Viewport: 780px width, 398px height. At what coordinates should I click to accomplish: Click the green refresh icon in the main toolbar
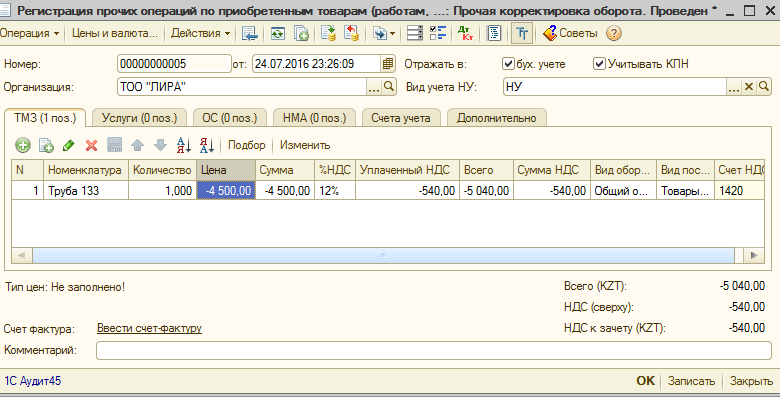(278, 33)
